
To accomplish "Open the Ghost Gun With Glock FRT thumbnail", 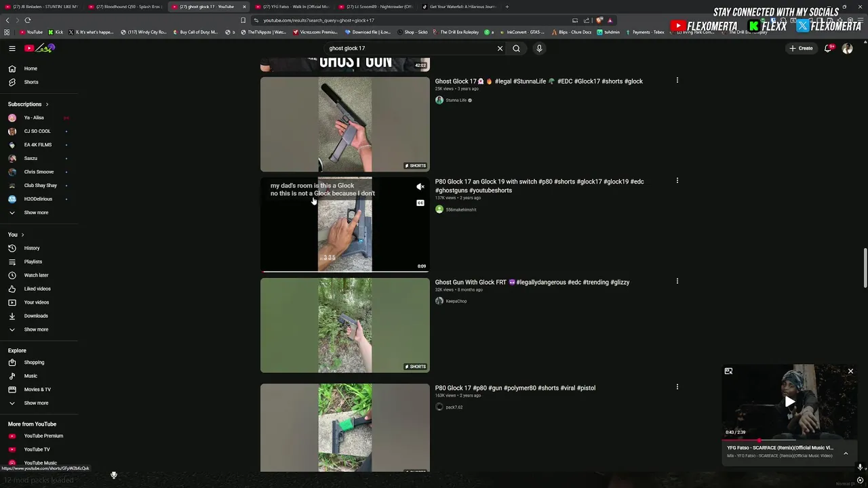I will [x=345, y=325].
